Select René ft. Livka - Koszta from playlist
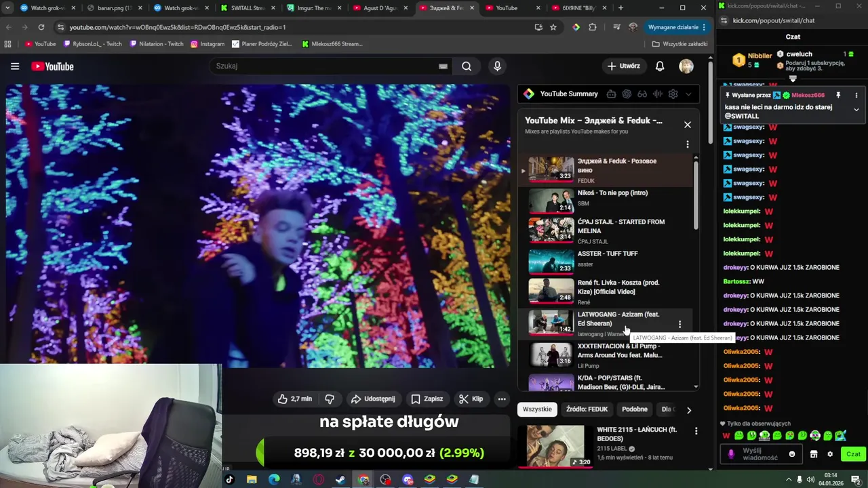The image size is (868, 488). (x=606, y=292)
